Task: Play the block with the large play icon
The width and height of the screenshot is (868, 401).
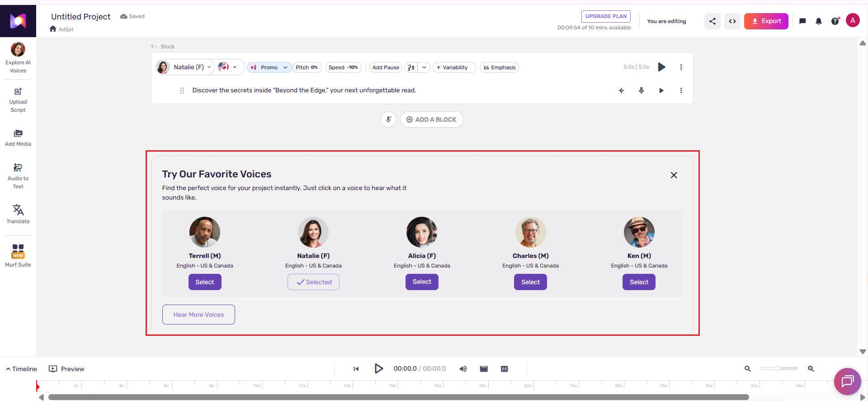Action: pyautogui.click(x=661, y=67)
